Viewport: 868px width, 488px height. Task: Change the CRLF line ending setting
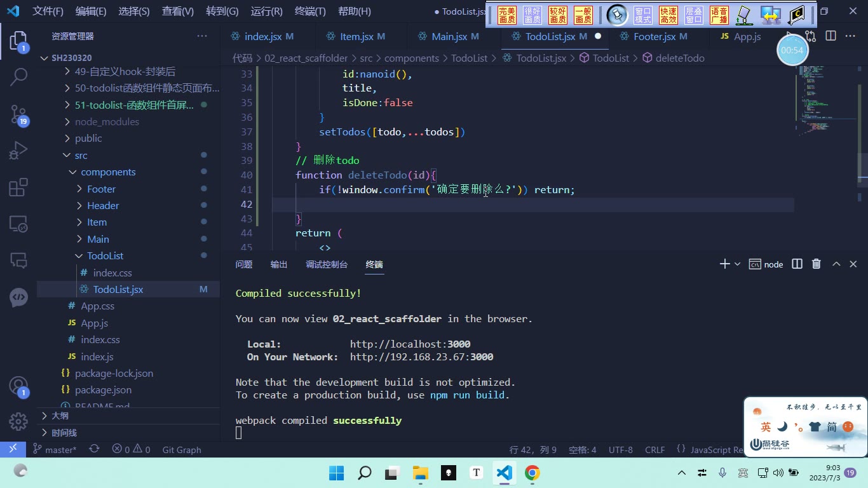[654, 449]
